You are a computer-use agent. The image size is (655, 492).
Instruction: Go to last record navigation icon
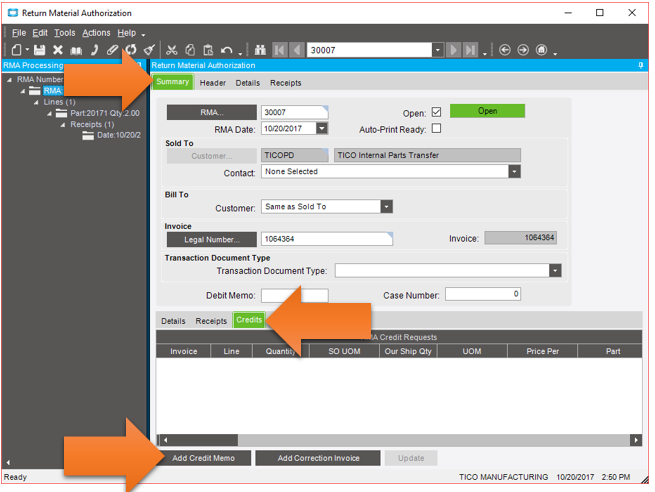tap(471, 50)
